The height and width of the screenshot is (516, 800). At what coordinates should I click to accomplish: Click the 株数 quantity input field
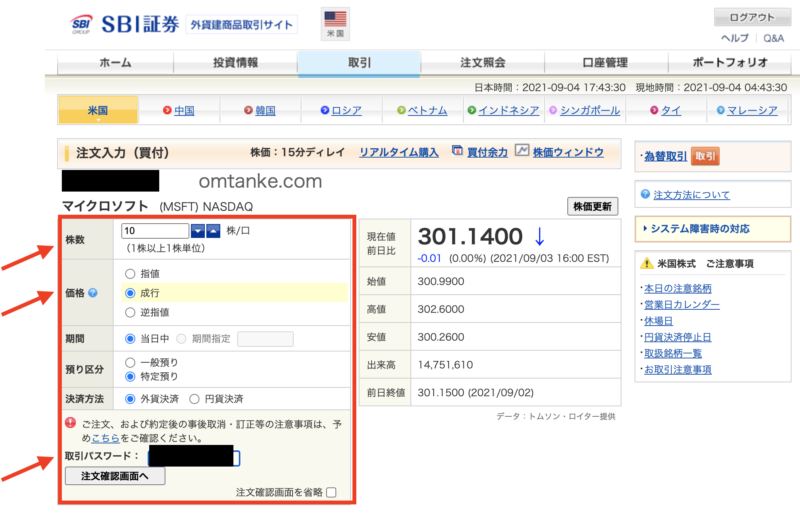coord(155,231)
